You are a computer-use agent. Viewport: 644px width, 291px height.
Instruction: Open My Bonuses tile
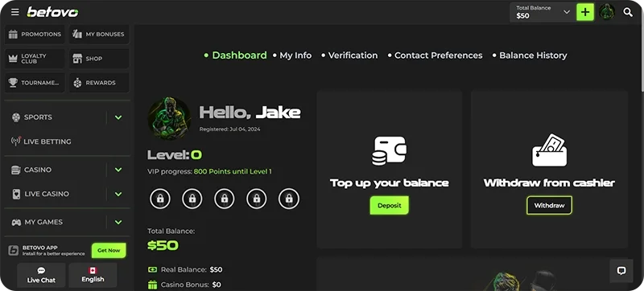[x=99, y=34]
